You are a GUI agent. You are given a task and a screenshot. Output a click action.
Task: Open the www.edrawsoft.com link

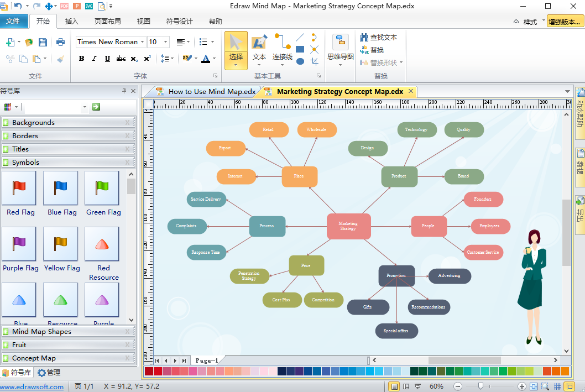(x=32, y=386)
